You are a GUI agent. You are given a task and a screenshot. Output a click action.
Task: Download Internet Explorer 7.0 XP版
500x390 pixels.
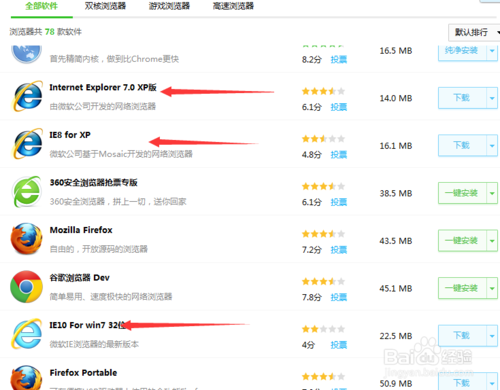click(462, 98)
